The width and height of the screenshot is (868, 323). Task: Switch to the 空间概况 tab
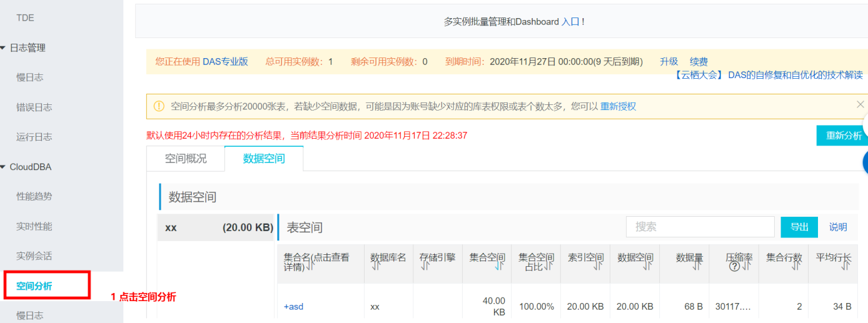[x=186, y=159]
